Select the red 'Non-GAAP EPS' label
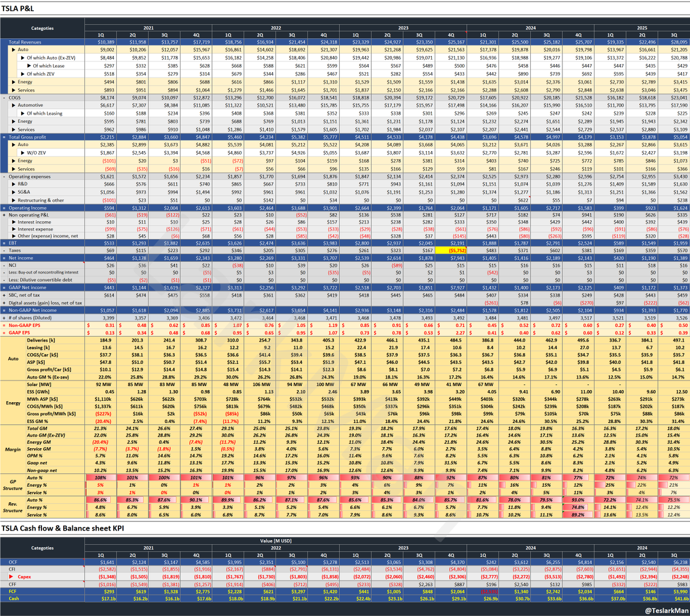690x616 pixels. pos(25,325)
